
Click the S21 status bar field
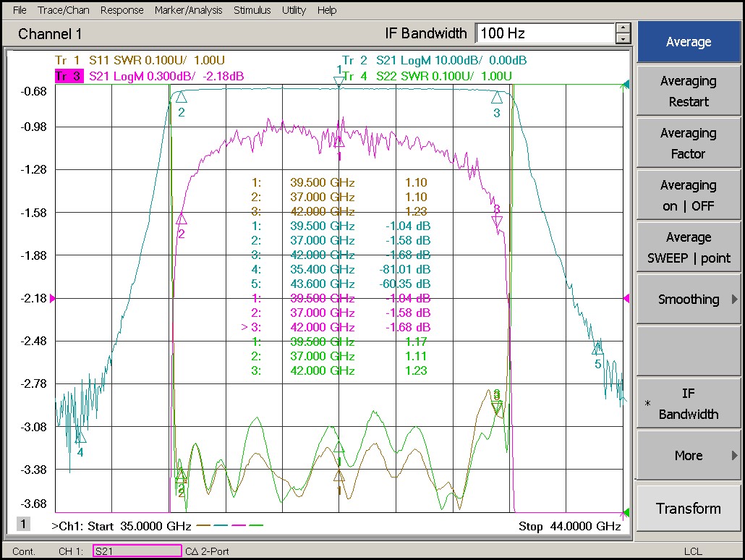[137, 551]
